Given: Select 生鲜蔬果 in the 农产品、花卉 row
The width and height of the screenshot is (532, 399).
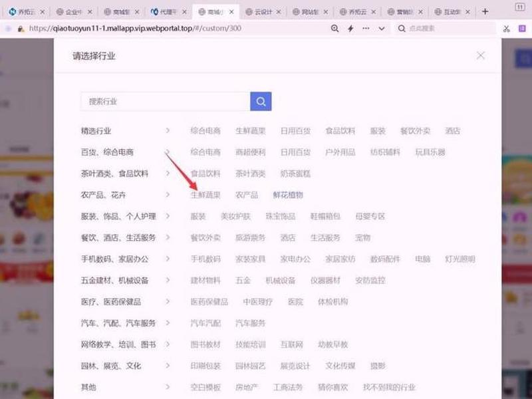Looking at the screenshot, I should (x=205, y=195).
